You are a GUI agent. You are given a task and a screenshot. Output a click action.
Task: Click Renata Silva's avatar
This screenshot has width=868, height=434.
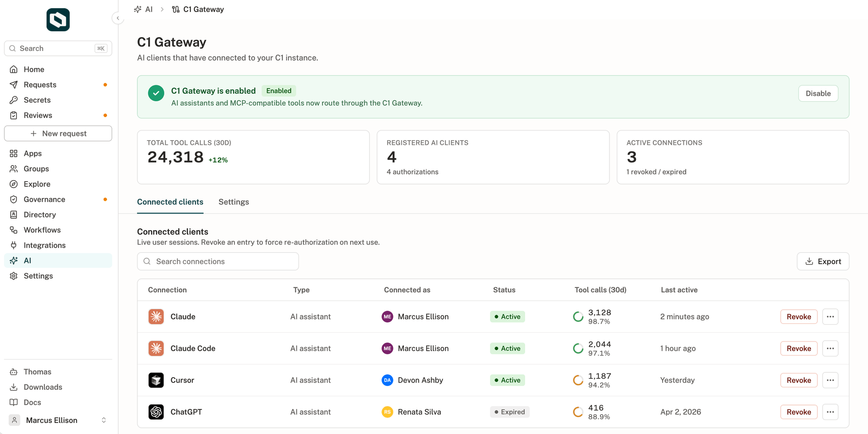click(387, 412)
